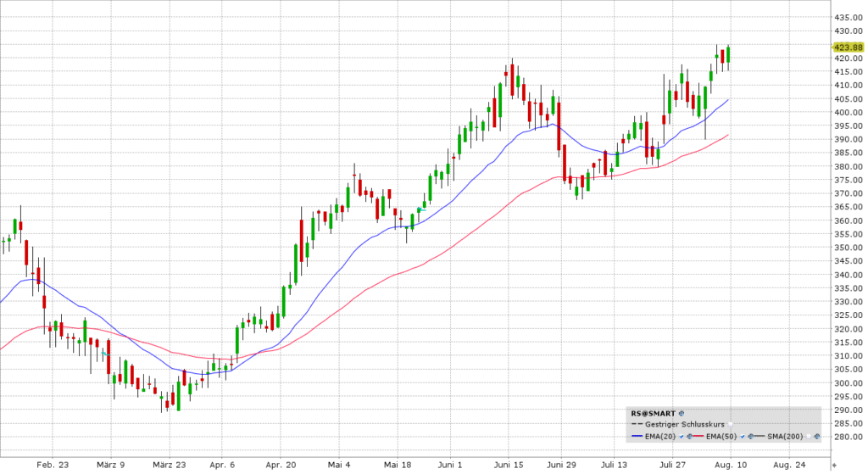This screenshot has width=868, height=474.
Task: Click the Juni 29 date label
Action: pos(561,465)
